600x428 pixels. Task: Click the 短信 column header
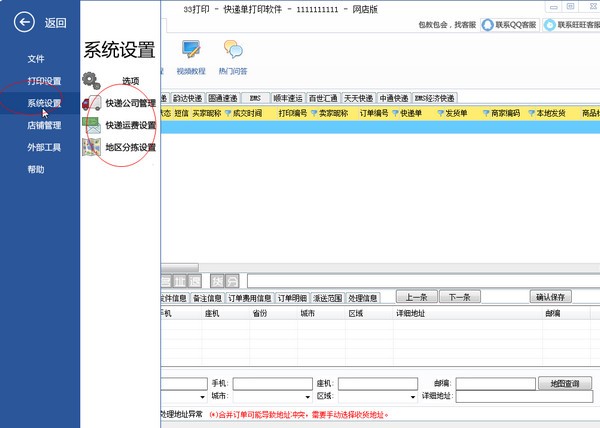coord(181,113)
